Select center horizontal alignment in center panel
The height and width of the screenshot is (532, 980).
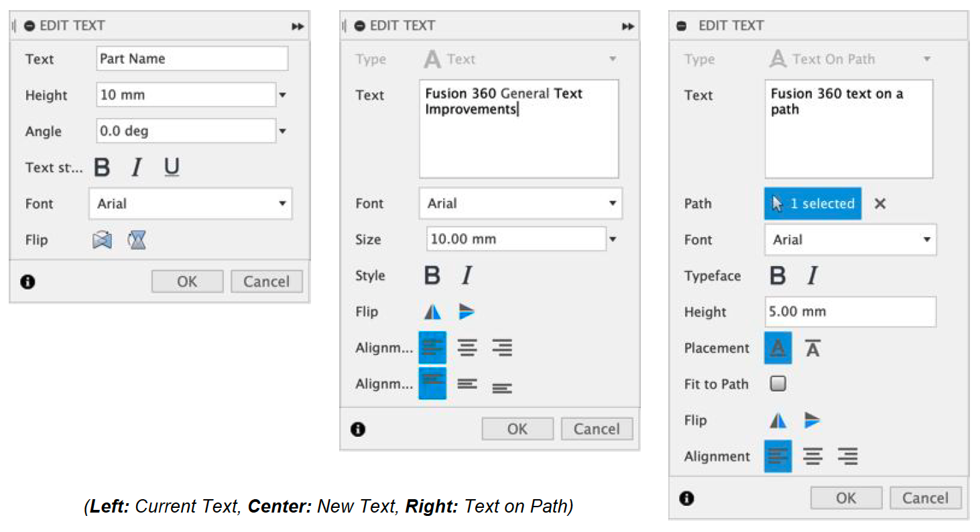point(467,348)
